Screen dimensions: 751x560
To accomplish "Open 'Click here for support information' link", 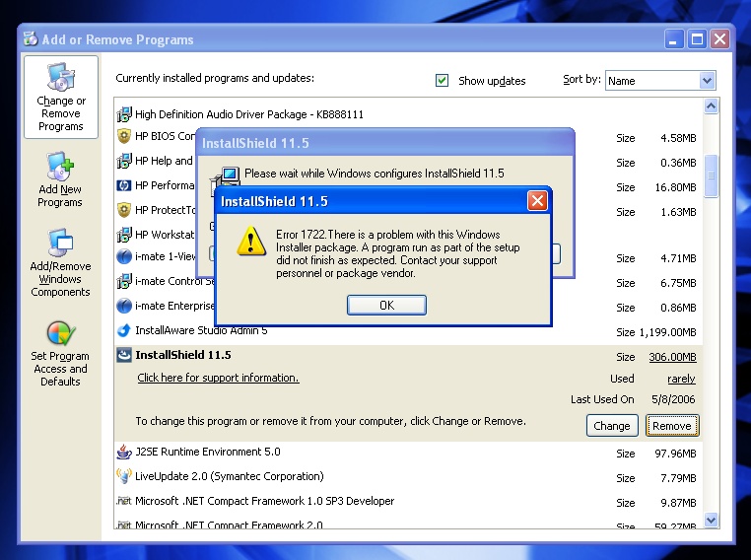I will [218, 378].
